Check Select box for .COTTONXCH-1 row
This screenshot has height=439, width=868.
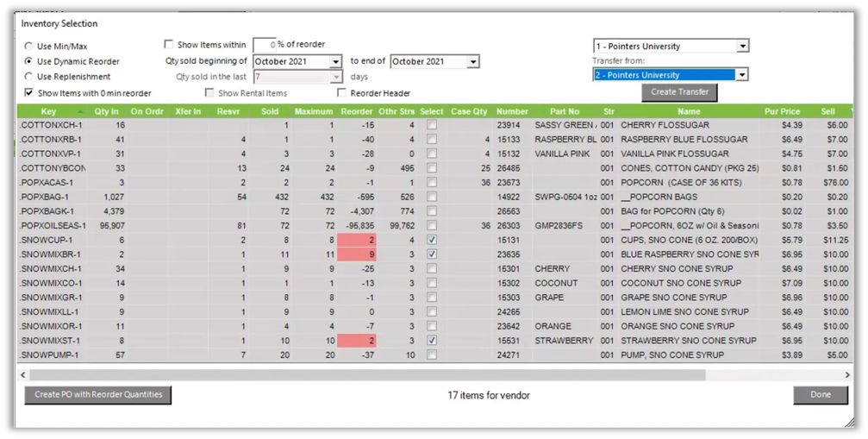(432, 125)
